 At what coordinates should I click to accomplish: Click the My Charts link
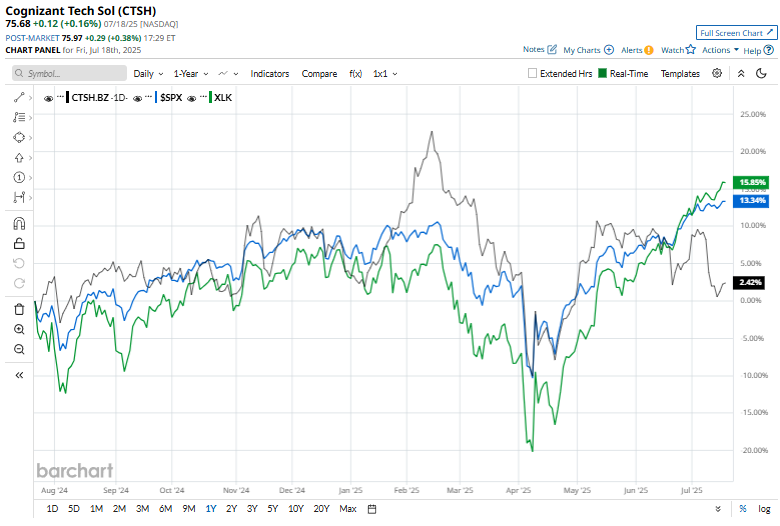582,50
